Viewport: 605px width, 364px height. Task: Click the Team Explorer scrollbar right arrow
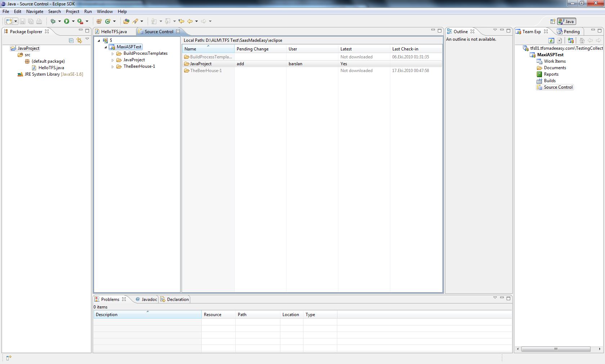pyautogui.click(x=600, y=349)
